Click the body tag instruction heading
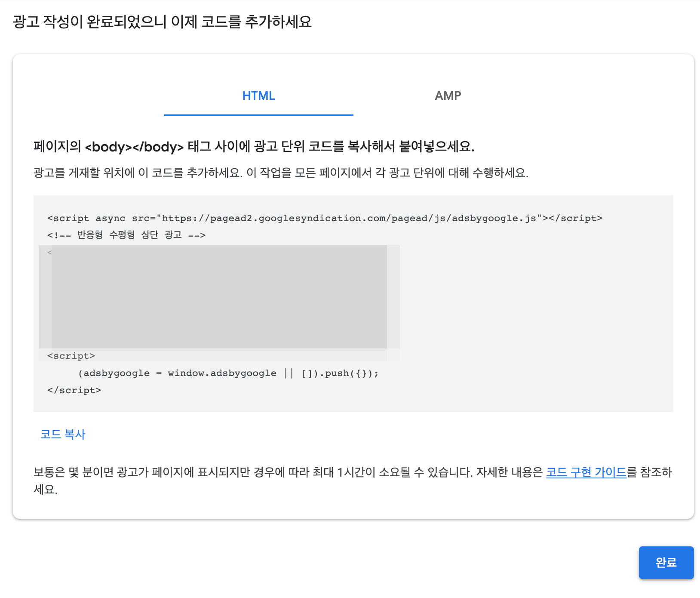The height and width of the screenshot is (598, 700). coord(254,147)
